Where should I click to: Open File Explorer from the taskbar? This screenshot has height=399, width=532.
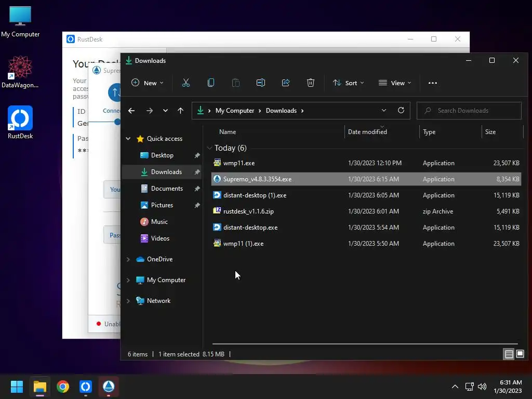tap(39, 387)
